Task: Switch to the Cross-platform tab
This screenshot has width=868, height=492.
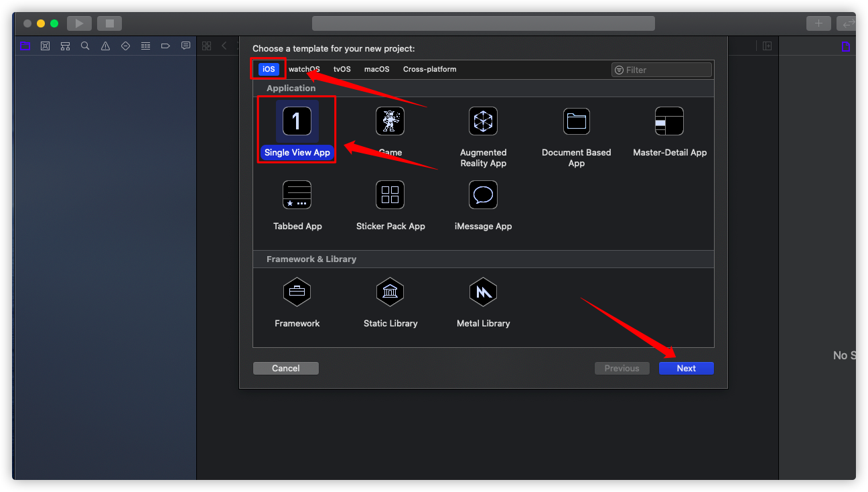Action: point(430,69)
